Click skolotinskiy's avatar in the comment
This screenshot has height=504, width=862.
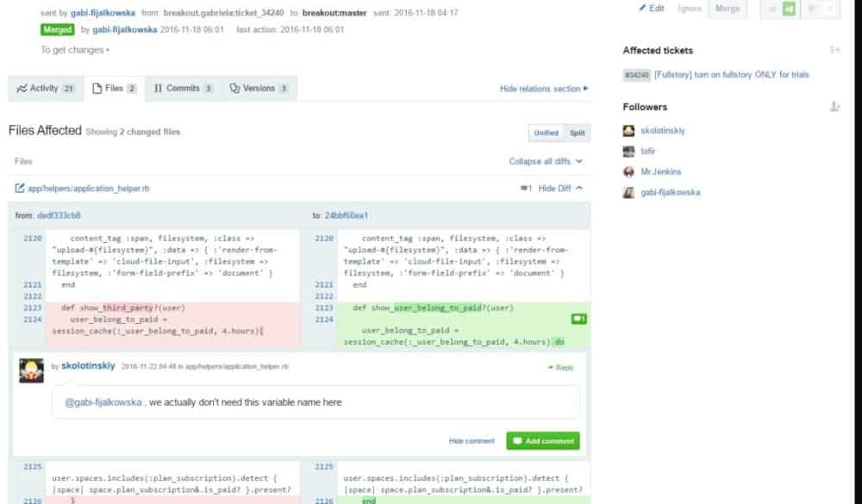coord(32,371)
